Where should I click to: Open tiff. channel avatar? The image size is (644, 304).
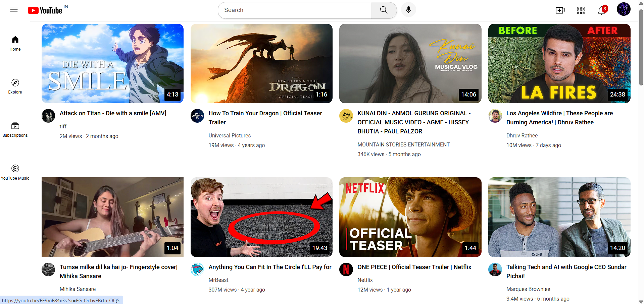(48, 116)
